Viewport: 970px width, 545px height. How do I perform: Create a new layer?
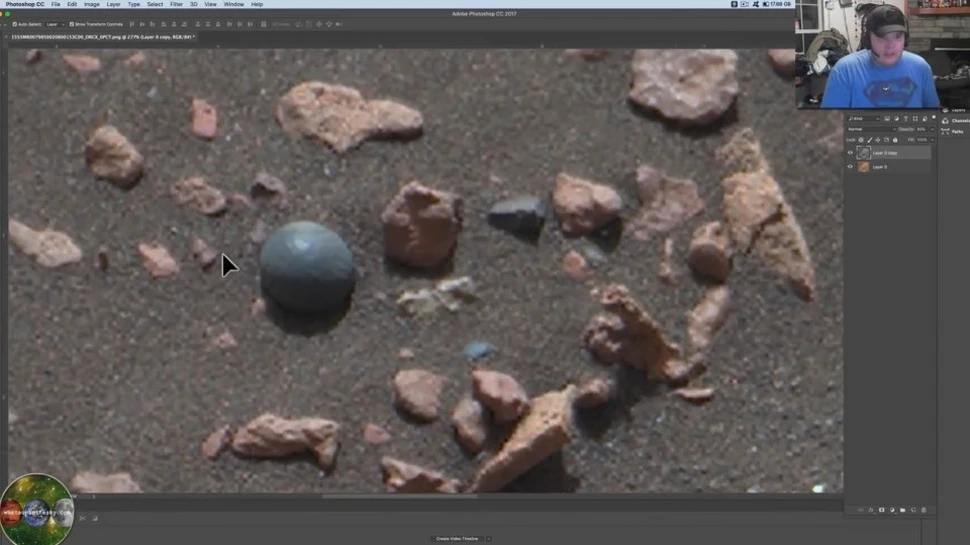click(913, 510)
